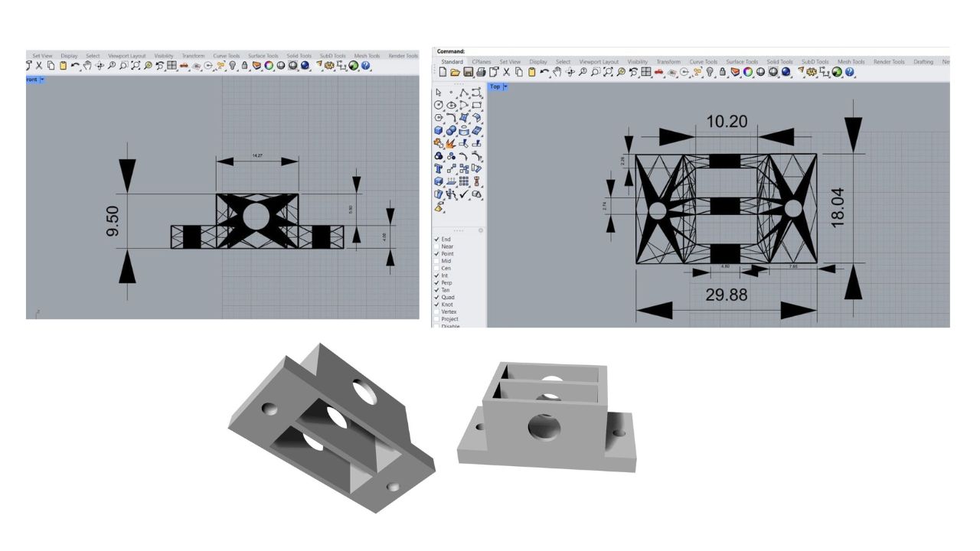Viewport: 980px width, 551px height.
Task: Click the Save file icon in right toolbar
Action: pos(468,72)
